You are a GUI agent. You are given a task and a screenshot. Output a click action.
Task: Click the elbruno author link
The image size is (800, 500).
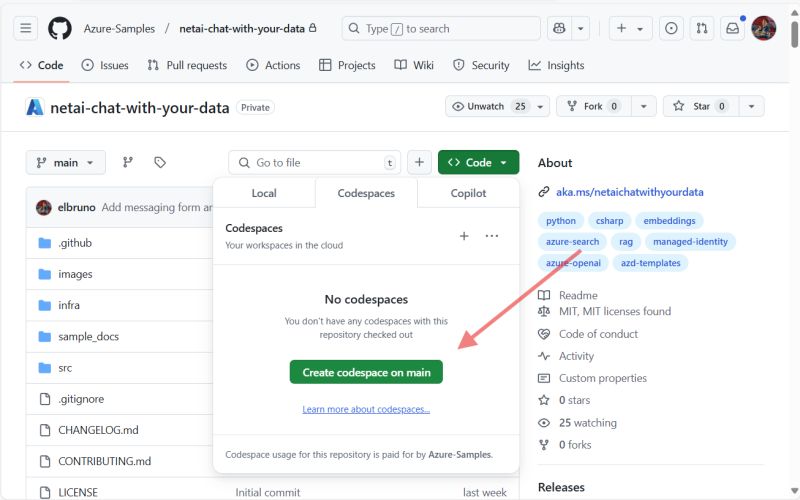(77, 207)
